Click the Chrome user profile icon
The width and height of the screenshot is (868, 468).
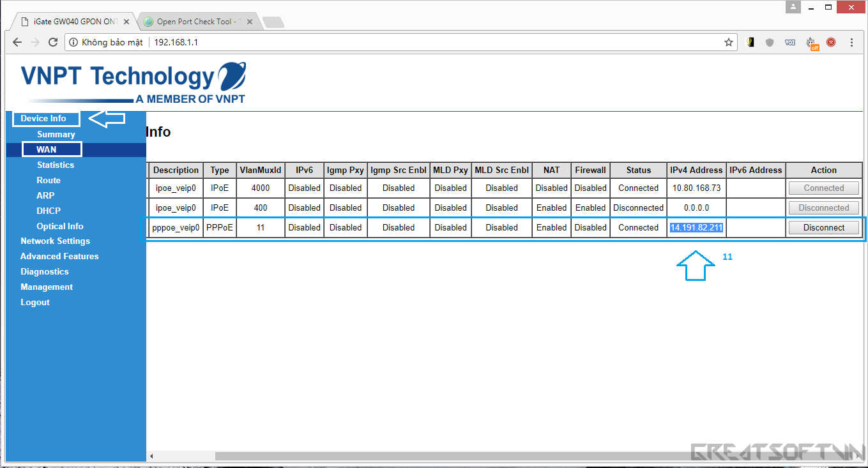tap(793, 7)
